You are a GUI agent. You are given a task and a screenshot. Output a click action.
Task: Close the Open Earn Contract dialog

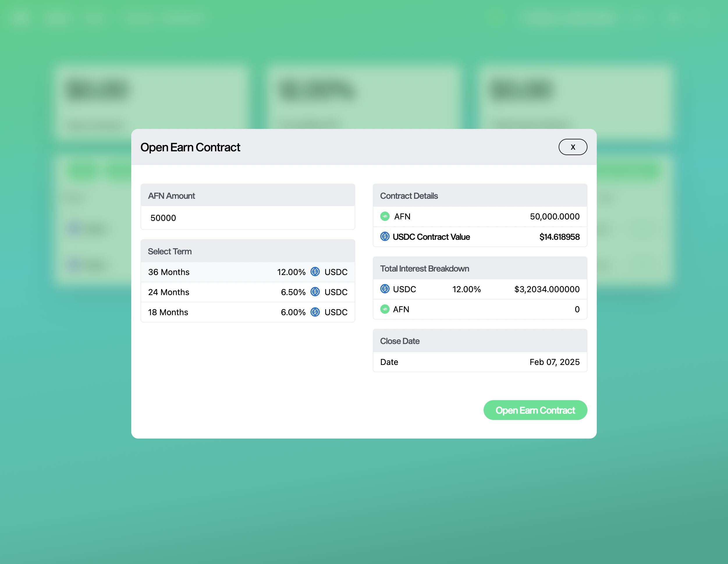(x=572, y=147)
